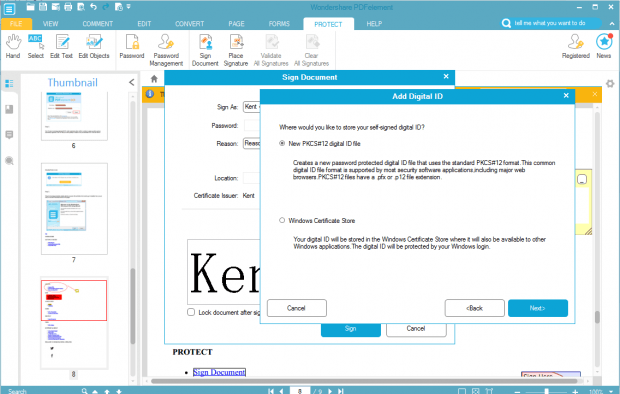Image resolution: width=620 pixels, height=394 pixels.
Task: Send document by email icon
Action: point(56,7)
